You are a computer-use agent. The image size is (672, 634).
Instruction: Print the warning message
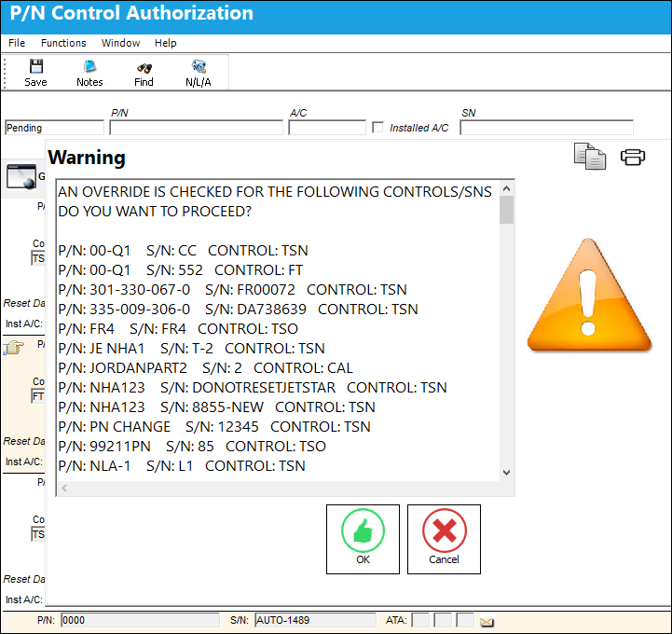click(633, 157)
